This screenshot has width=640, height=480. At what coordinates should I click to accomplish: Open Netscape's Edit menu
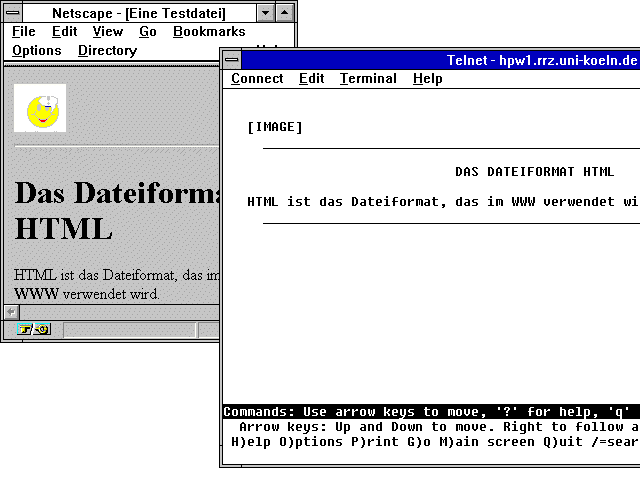pyautogui.click(x=64, y=31)
